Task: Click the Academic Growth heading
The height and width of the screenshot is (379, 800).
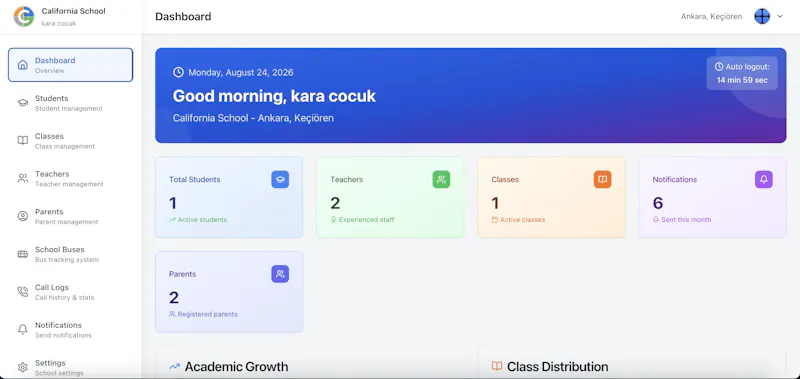Action: click(236, 366)
